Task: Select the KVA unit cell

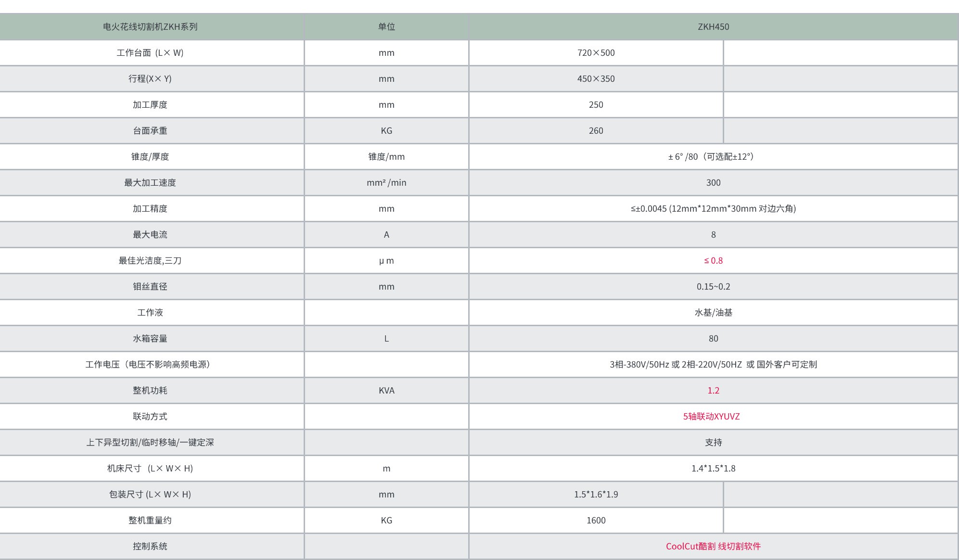Action: click(386, 390)
